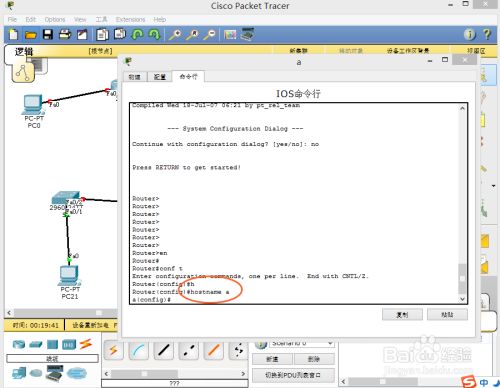Switch to the 配置 config tab

click(x=160, y=77)
